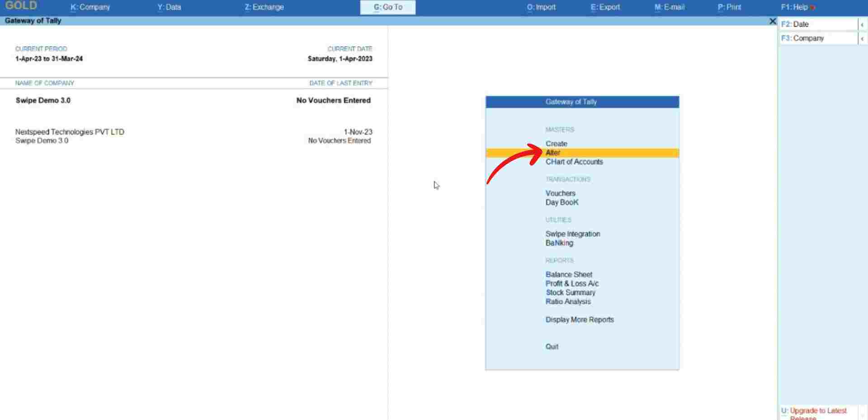Close the Gateway of Tally screen with X
The height and width of the screenshot is (420, 868).
(x=773, y=21)
